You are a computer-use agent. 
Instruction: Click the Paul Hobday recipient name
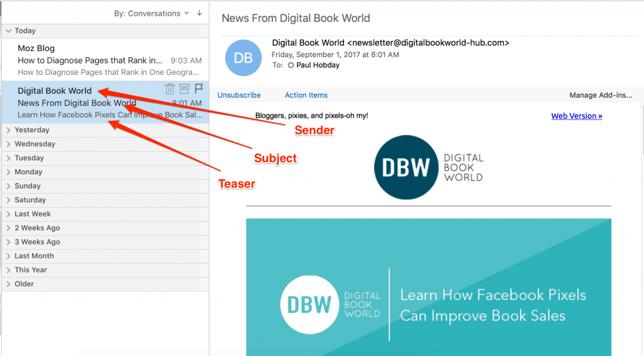[x=318, y=65]
